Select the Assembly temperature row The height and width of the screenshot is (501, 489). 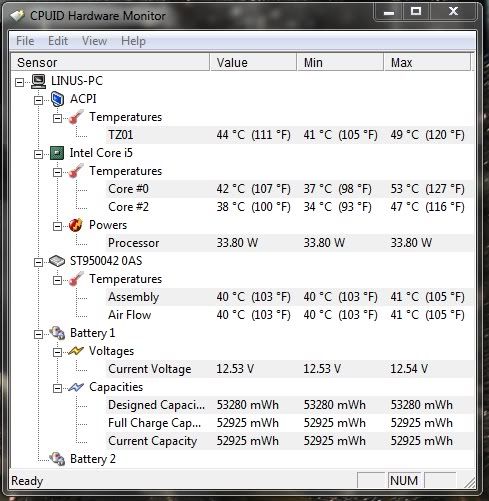click(290, 297)
